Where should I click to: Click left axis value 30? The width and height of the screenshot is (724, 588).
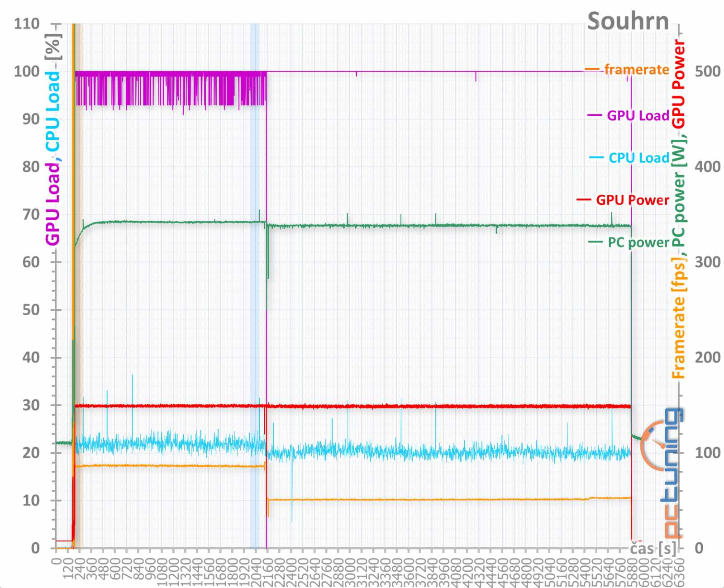[x=31, y=405]
